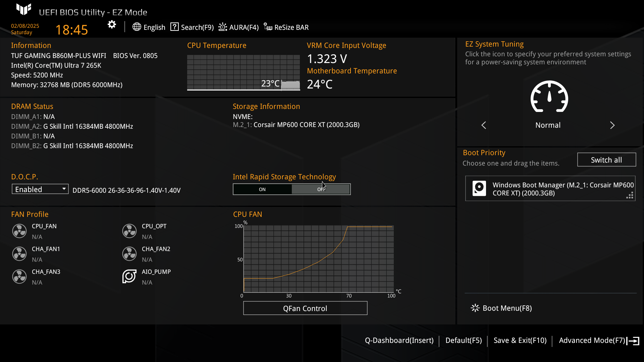644x362 pixels.
Task: Click Save & Exit(F10)
Action: (x=520, y=341)
